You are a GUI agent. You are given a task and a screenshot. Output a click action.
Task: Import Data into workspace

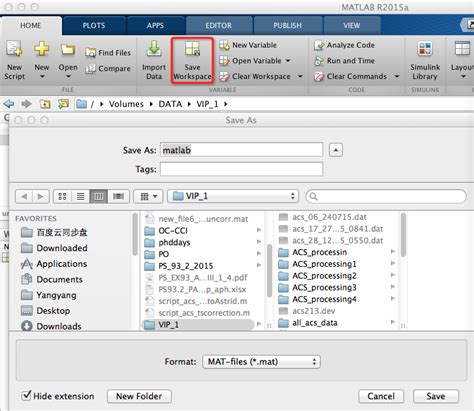154,60
